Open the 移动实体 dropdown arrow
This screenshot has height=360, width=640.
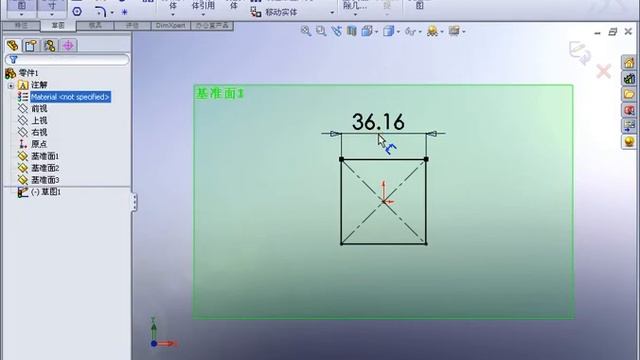332,13
